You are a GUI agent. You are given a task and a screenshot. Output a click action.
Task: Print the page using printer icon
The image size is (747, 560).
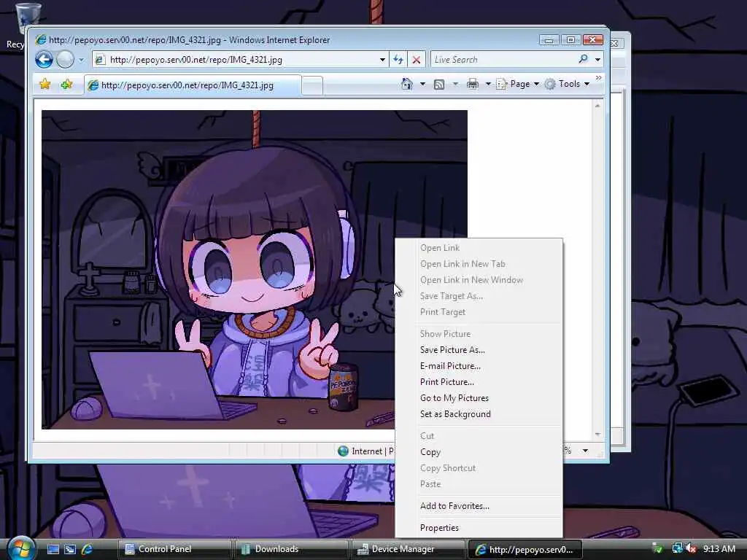(472, 85)
